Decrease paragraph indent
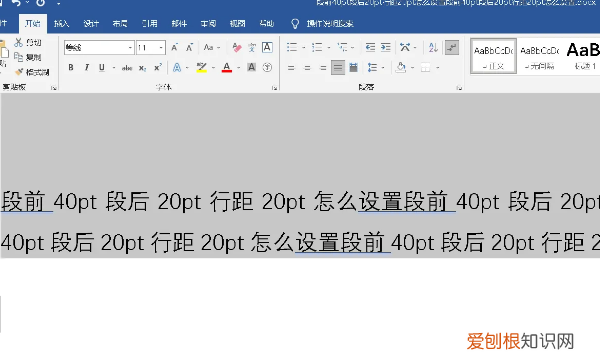600x360 pixels. 370,47
